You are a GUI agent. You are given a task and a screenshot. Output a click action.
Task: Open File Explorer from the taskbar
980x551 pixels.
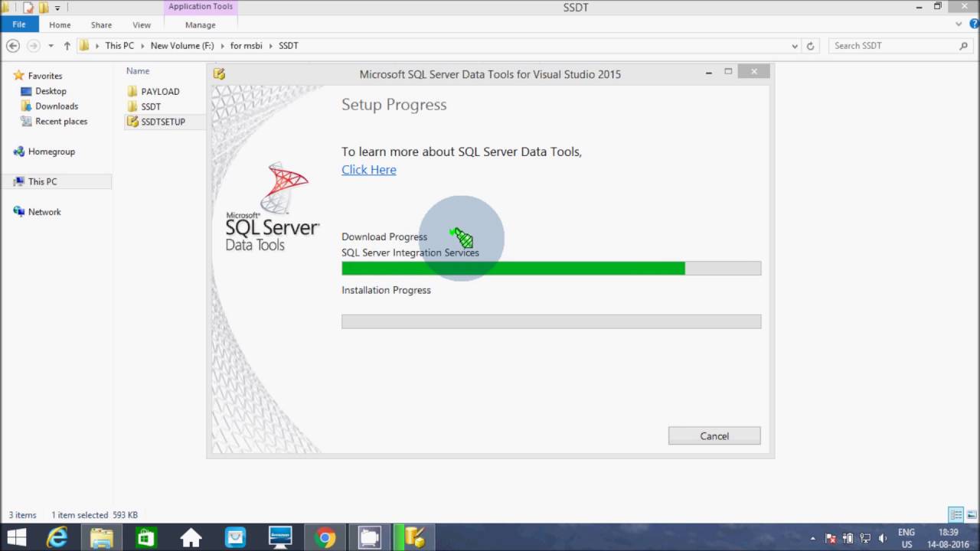coord(102,538)
